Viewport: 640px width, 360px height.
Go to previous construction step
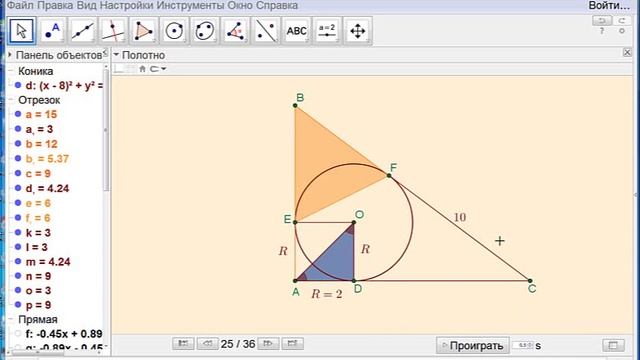(x=207, y=344)
